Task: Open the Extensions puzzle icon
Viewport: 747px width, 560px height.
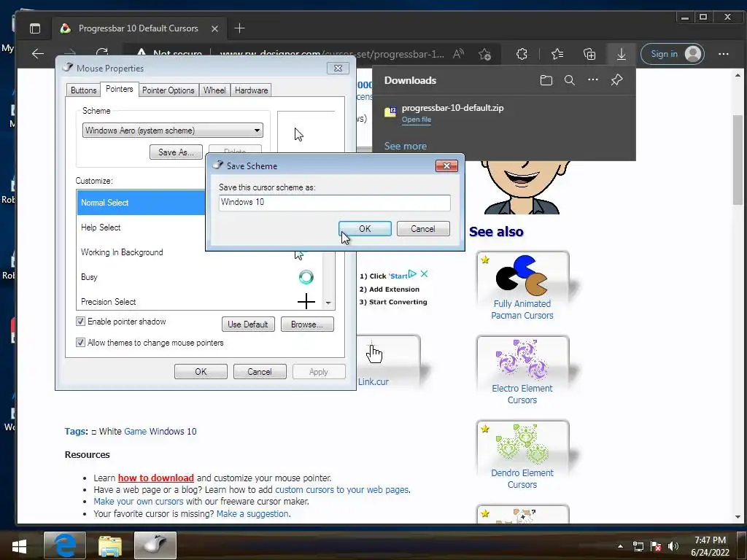Action: [522, 54]
